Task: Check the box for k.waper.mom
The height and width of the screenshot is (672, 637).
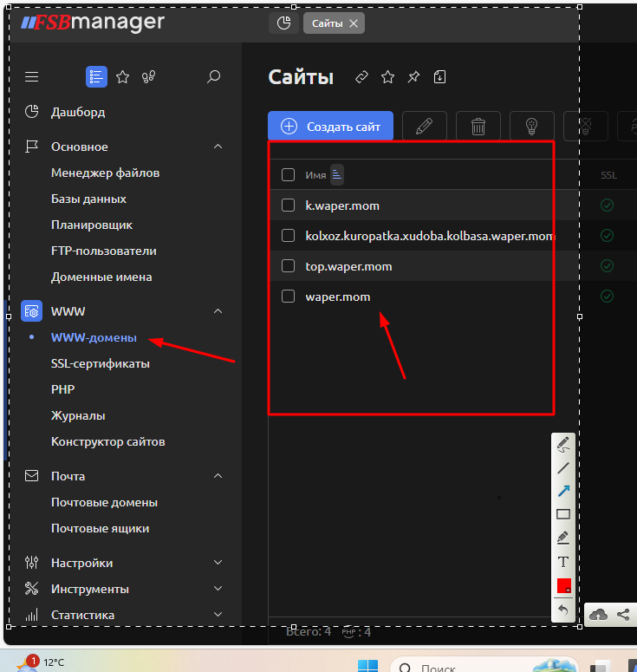Action: click(x=289, y=206)
